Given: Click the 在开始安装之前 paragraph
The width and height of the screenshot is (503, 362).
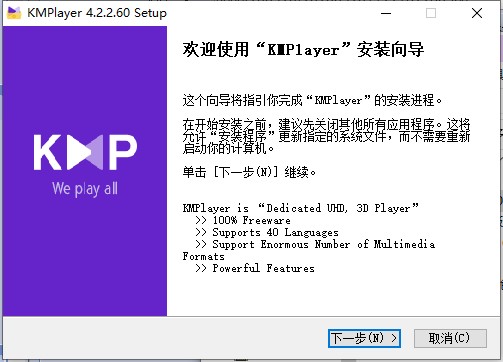Looking at the screenshot, I should pyautogui.click(x=326, y=136).
